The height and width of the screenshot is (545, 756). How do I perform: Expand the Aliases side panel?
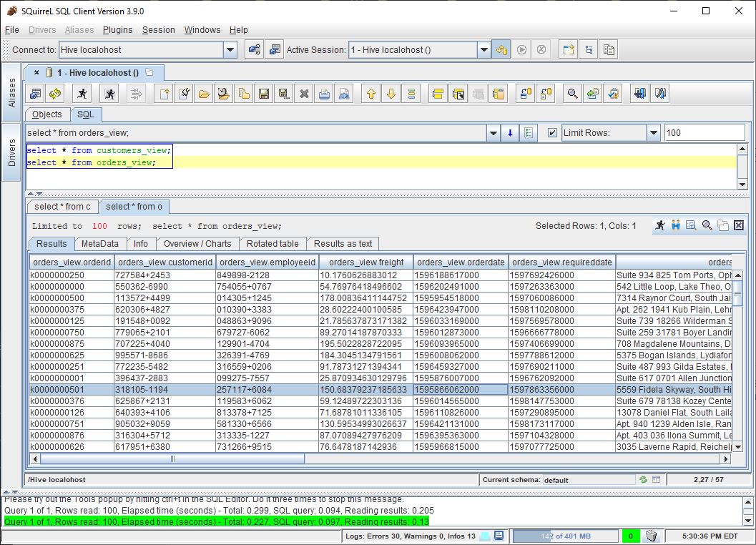tap(11, 92)
